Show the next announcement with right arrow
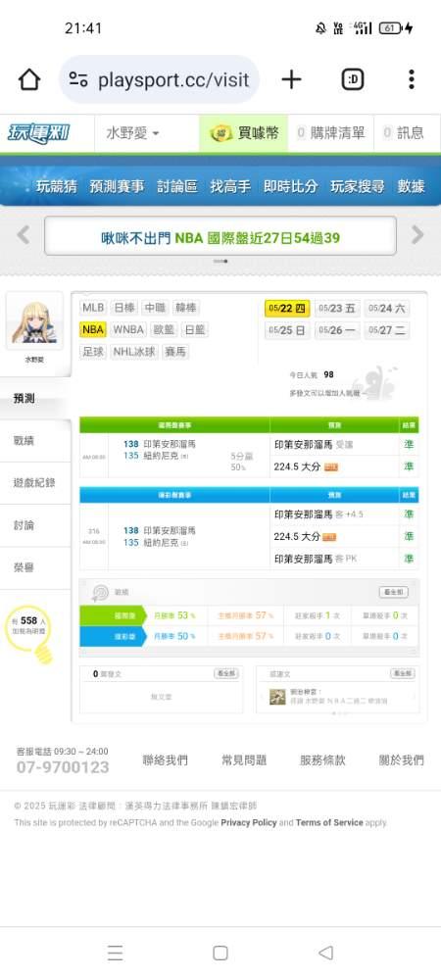The height and width of the screenshot is (980, 441). [417, 235]
